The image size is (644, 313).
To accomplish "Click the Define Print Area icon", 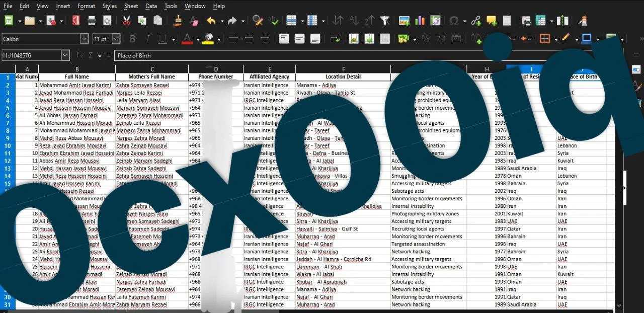I will click(526, 21).
